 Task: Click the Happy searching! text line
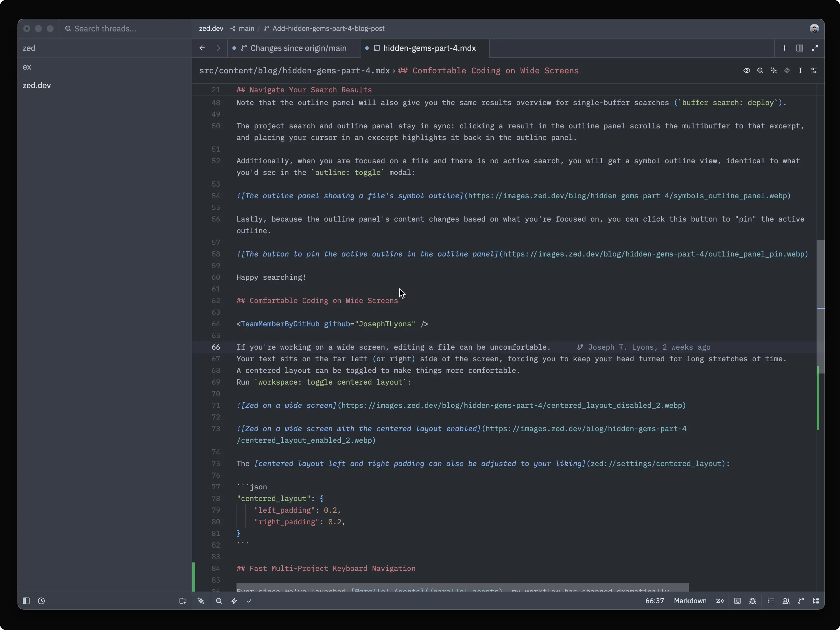pos(271,277)
